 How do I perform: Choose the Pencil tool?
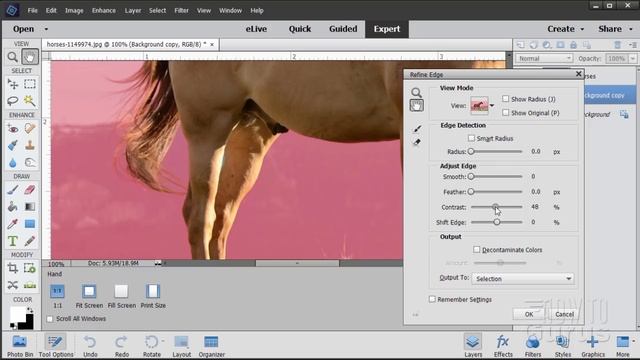[29, 241]
